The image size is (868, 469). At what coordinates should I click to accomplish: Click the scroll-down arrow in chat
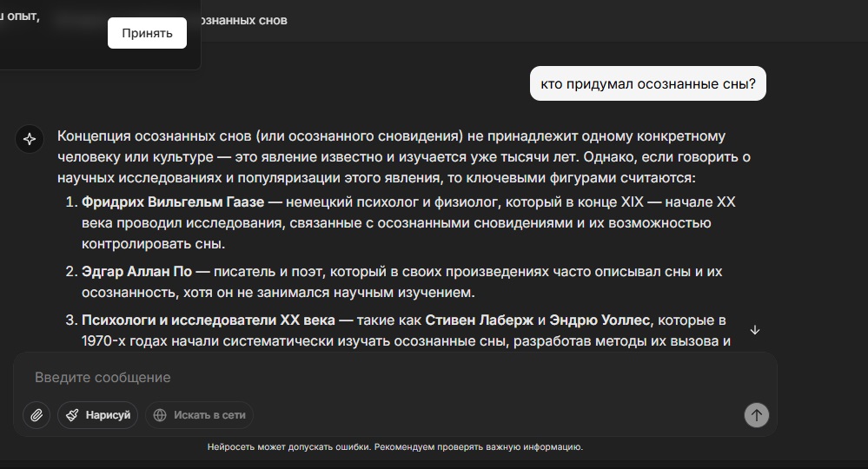click(755, 330)
